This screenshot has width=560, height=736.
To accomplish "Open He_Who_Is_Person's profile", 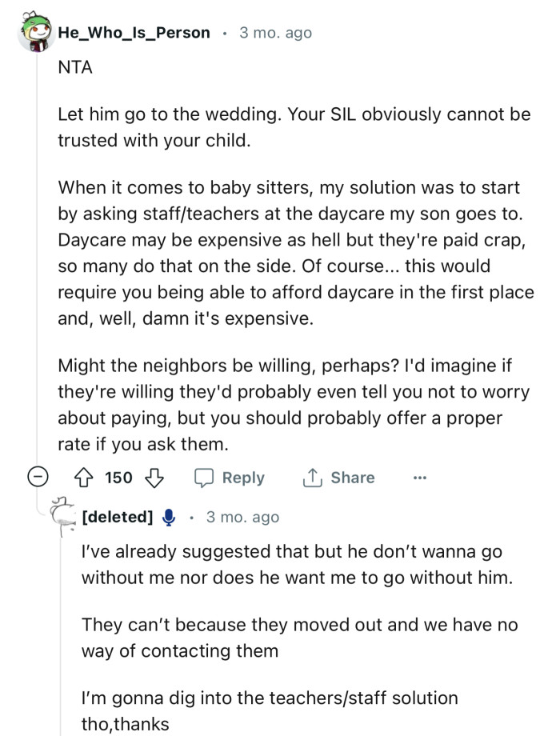I will point(138,33).
